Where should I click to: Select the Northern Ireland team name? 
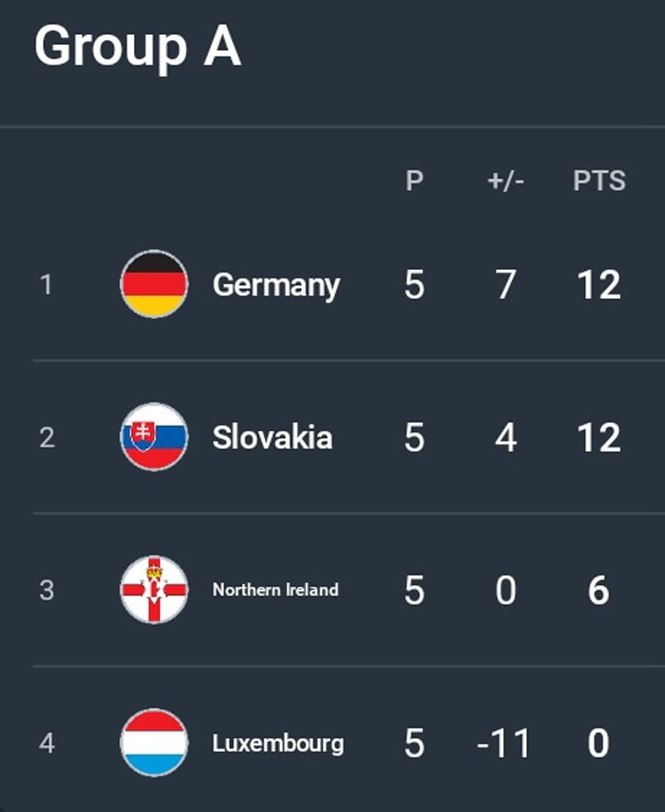pos(275,590)
